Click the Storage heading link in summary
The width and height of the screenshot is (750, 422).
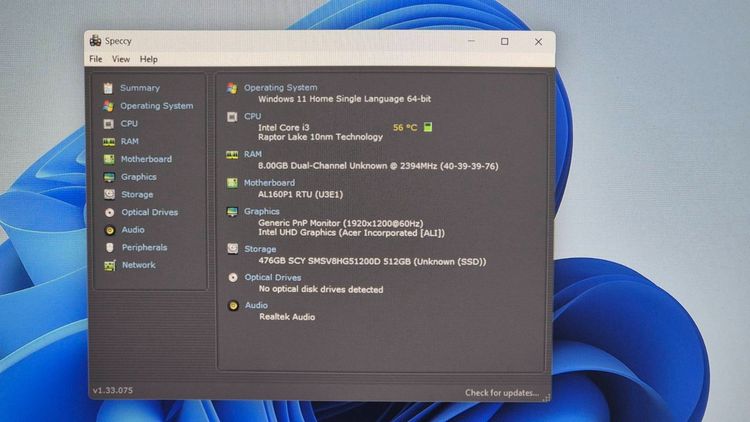tap(260, 249)
